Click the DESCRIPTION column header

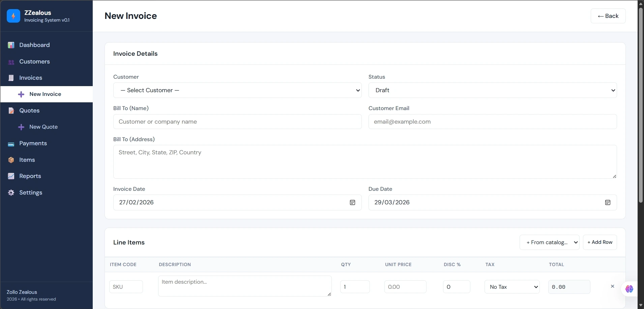click(x=175, y=264)
